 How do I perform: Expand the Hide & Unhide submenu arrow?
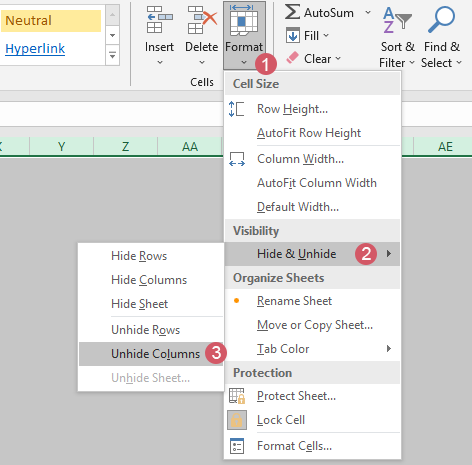[389, 254]
